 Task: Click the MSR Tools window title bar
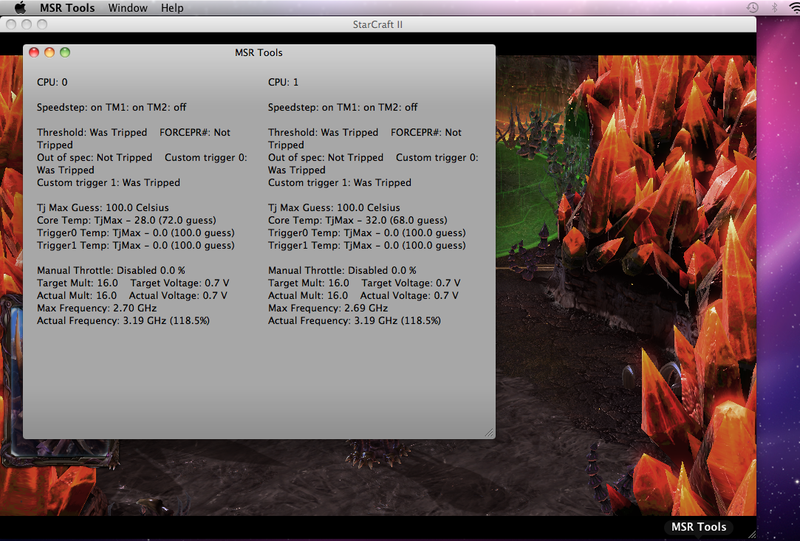(259, 53)
